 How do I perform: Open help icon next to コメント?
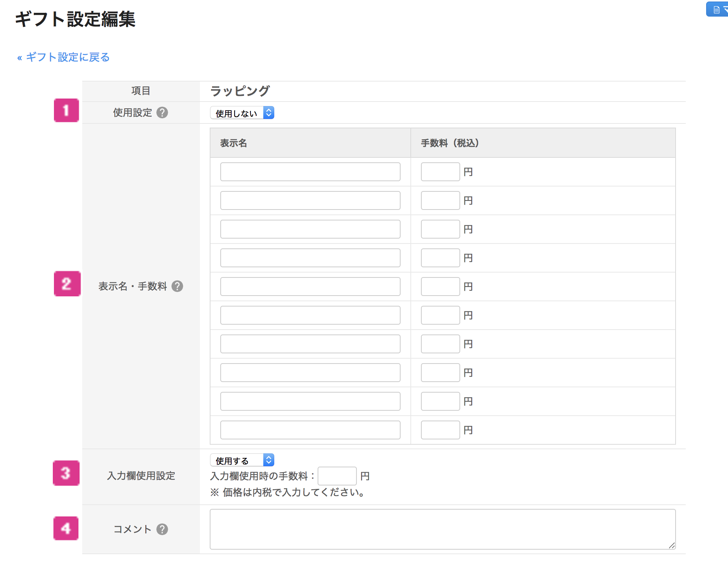(162, 529)
